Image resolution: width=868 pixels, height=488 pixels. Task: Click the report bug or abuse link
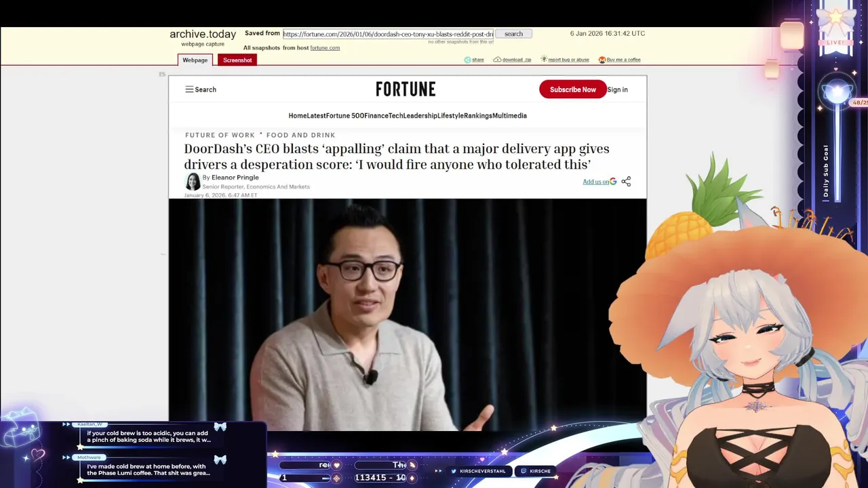pos(568,60)
